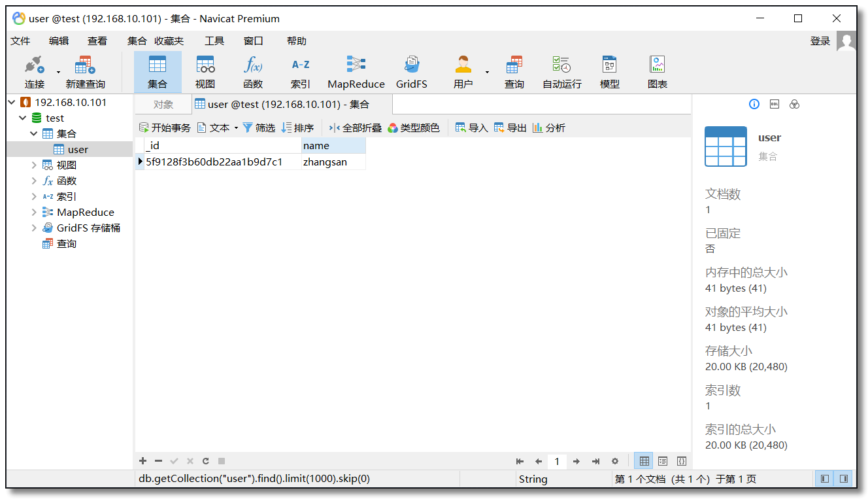Show the DDL panel icon

775,104
